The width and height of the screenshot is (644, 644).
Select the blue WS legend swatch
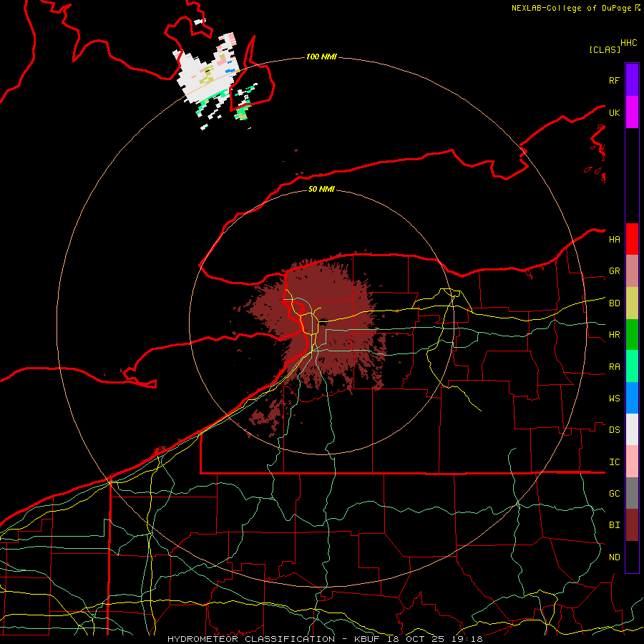(632, 398)
